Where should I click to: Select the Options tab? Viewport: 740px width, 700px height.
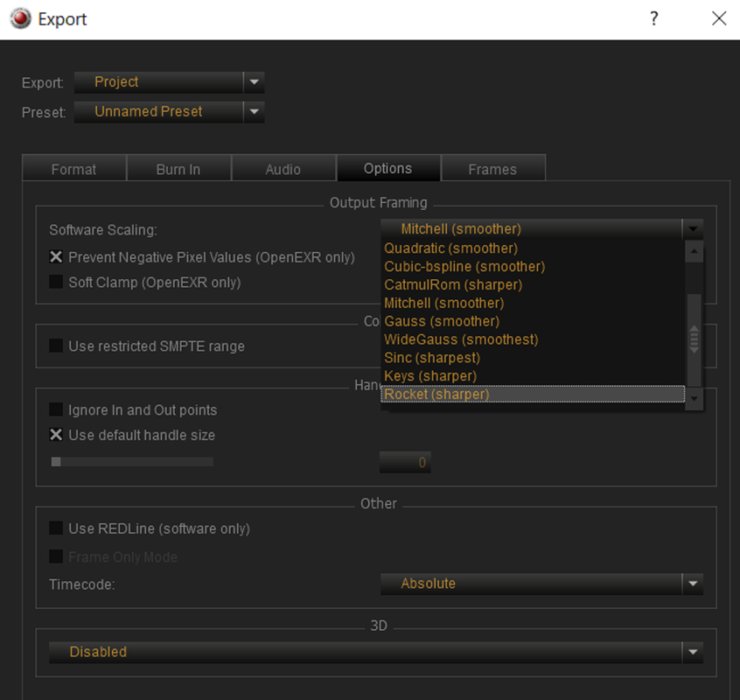[388, 168]
